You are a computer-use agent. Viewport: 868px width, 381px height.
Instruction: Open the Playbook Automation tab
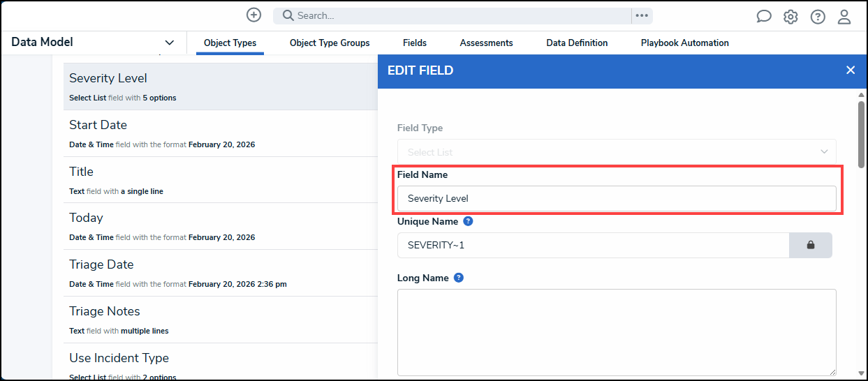tap(684, 43)
